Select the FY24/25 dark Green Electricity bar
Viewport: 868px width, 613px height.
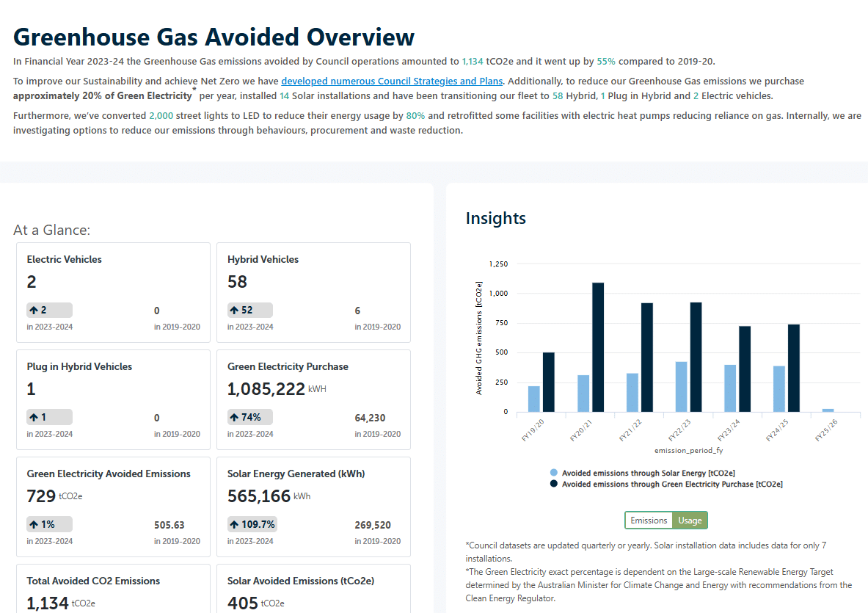coord(794,368)
